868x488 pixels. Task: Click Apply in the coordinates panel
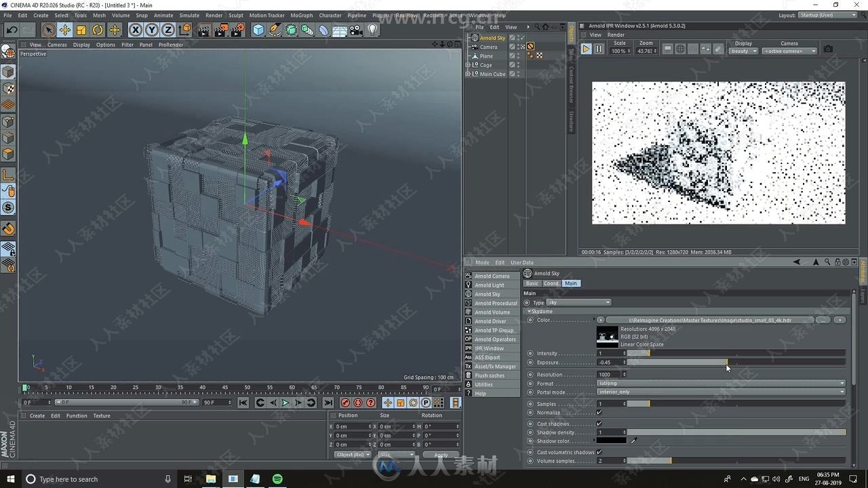click(x=441, y=455)
